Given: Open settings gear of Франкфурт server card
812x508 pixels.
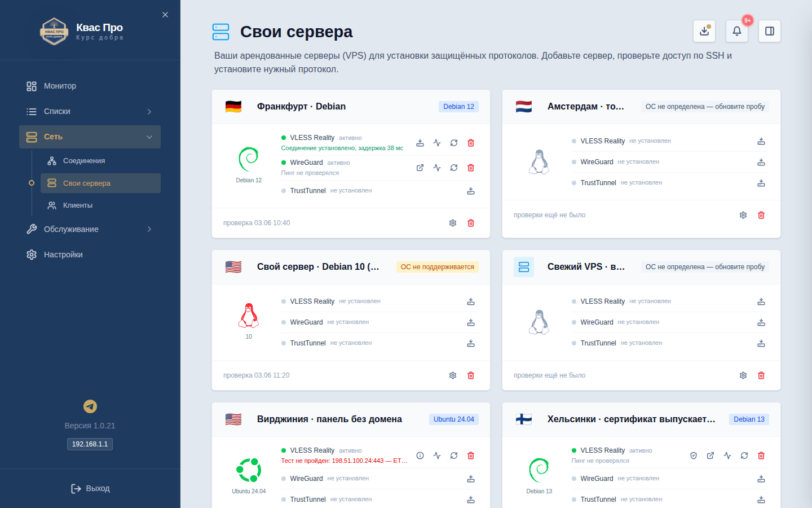Looking at the screenshot, I should [x=453, y=223].
